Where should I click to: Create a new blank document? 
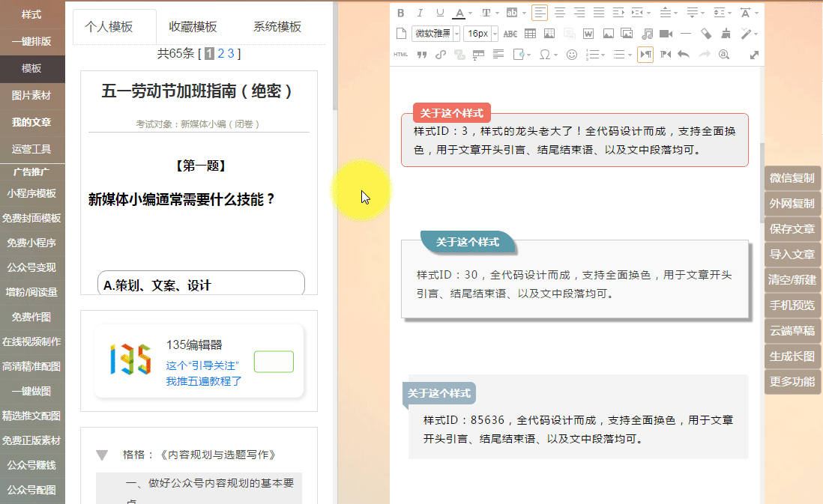pyautogui.click(x=401, y=34)
